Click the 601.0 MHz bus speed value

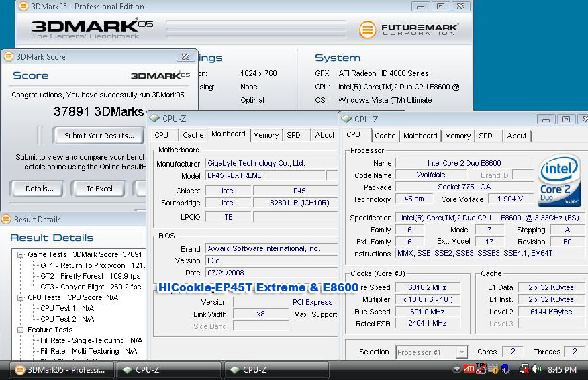point(428,312)
